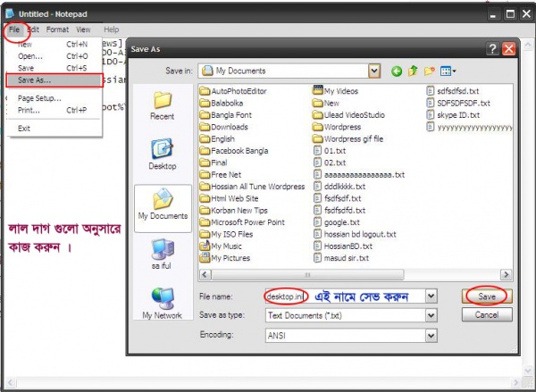
Task: Open the File menu in Notepad
Action: click(14, 29)
